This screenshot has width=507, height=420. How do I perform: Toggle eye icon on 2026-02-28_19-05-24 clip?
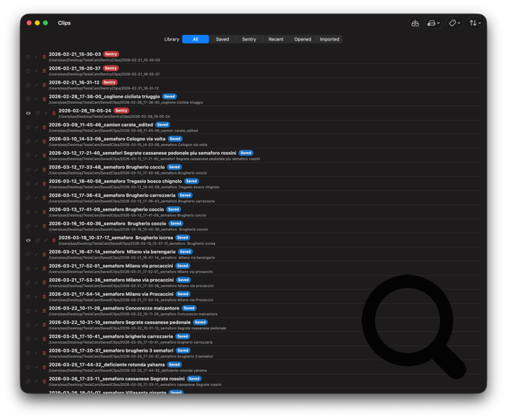(x=28, y=113)
